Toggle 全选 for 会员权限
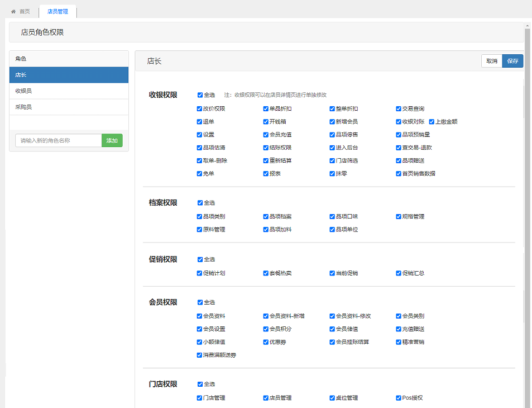The width and height of the screenshot is (532, 408). pyautogui.click(x=200, y=302)
